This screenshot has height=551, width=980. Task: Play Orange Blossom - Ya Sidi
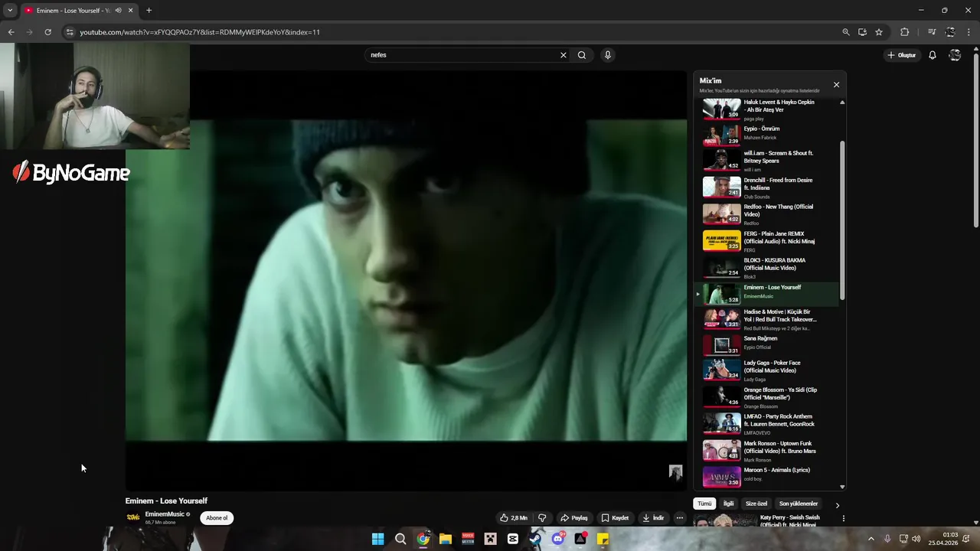click(766, 397)
